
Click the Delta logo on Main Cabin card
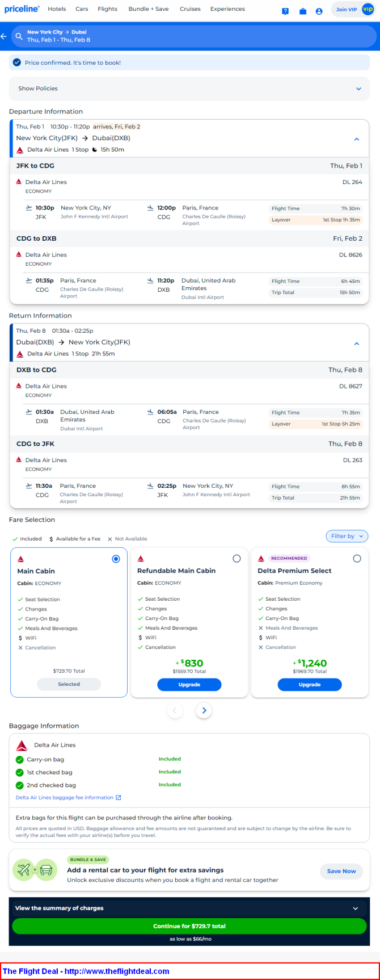point(21,559)
